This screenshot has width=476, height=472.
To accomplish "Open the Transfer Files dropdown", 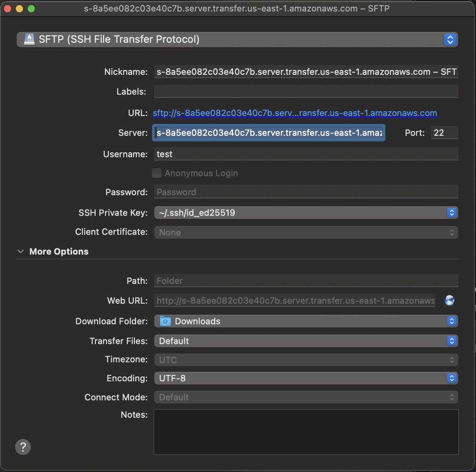I will click(451, 341).
